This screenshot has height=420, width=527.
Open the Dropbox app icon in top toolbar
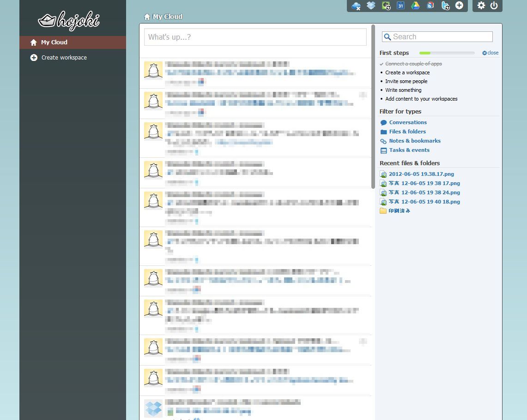click(371, 6)
